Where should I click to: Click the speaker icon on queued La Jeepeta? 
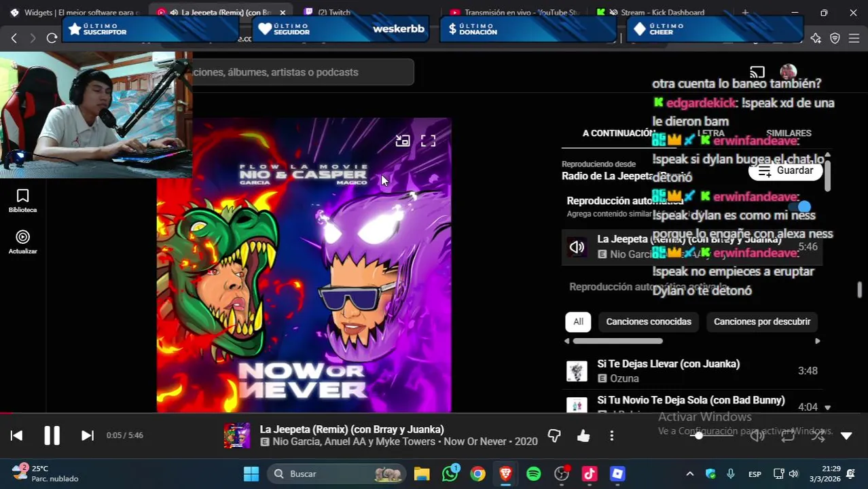coord(577,247)
